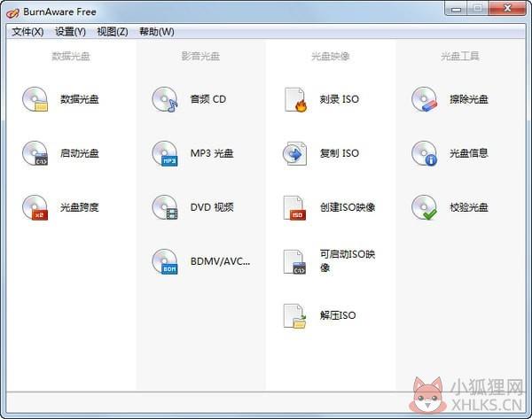Open the BDMV/AVC blu-ray disc icon
The image size is (532, 419).
pos(165,261)
